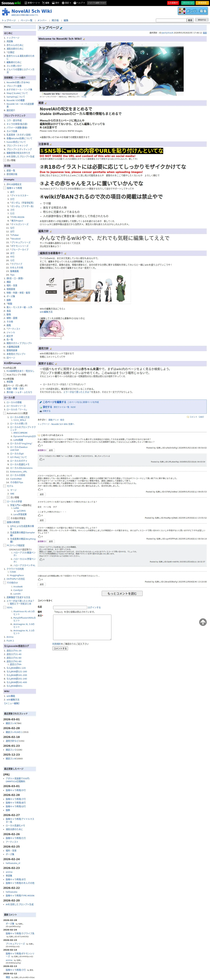Image resolution: width=210 pixels, height=980 pixels.
Task: Click the 本文 comment text area
Action: (x=82, y=627)
